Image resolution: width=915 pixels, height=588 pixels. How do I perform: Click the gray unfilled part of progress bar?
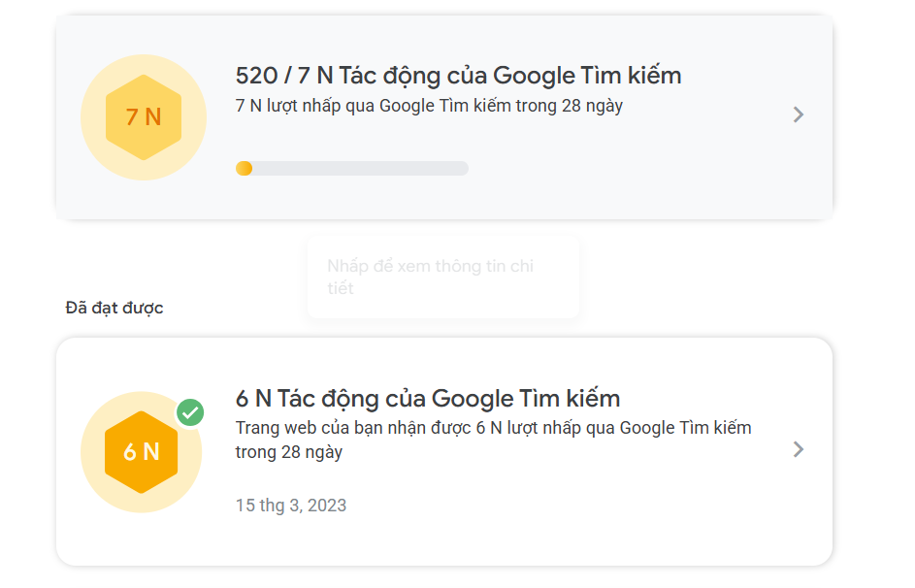pyautogui.click(x=361, y=169)
